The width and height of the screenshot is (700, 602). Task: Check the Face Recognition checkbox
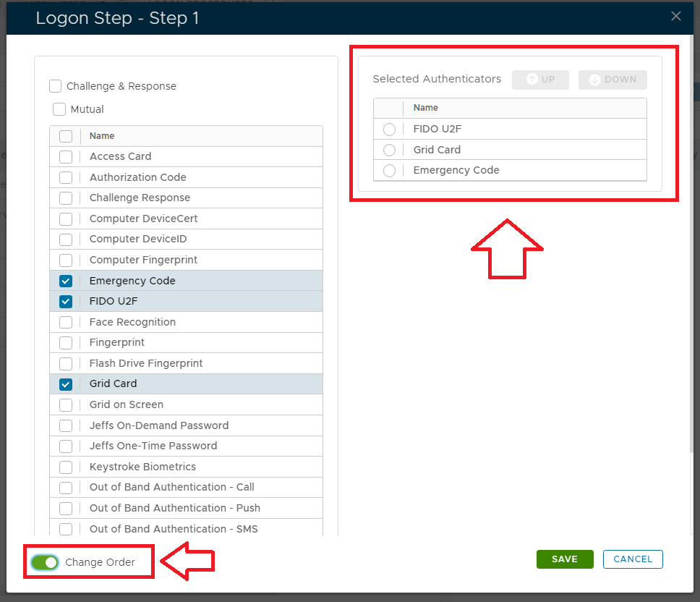click(x=66, y=323)
